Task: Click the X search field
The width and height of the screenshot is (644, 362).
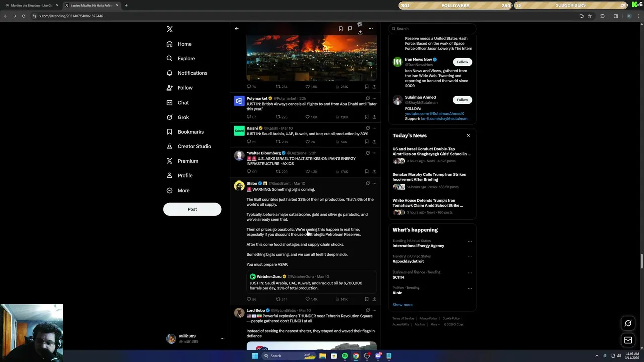Action: tap(432, 29)
